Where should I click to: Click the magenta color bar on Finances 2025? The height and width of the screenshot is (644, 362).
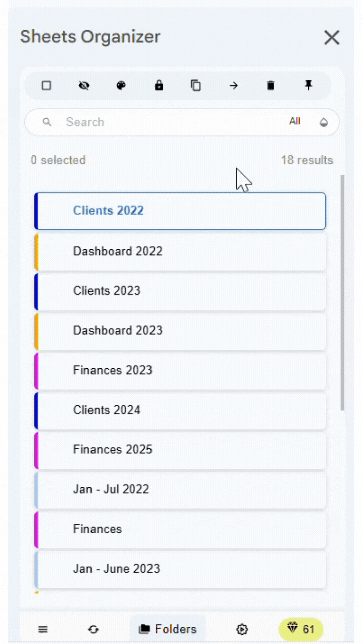[x=36, y=450]
